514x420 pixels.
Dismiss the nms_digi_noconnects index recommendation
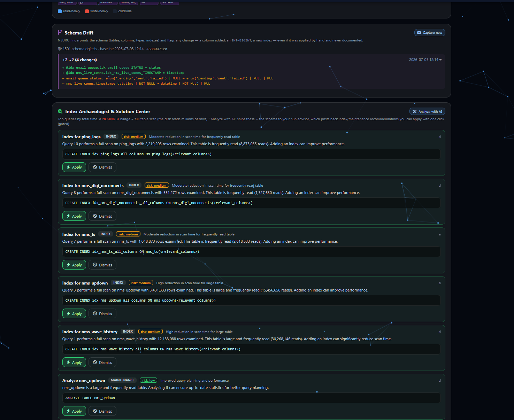[102, 216]
